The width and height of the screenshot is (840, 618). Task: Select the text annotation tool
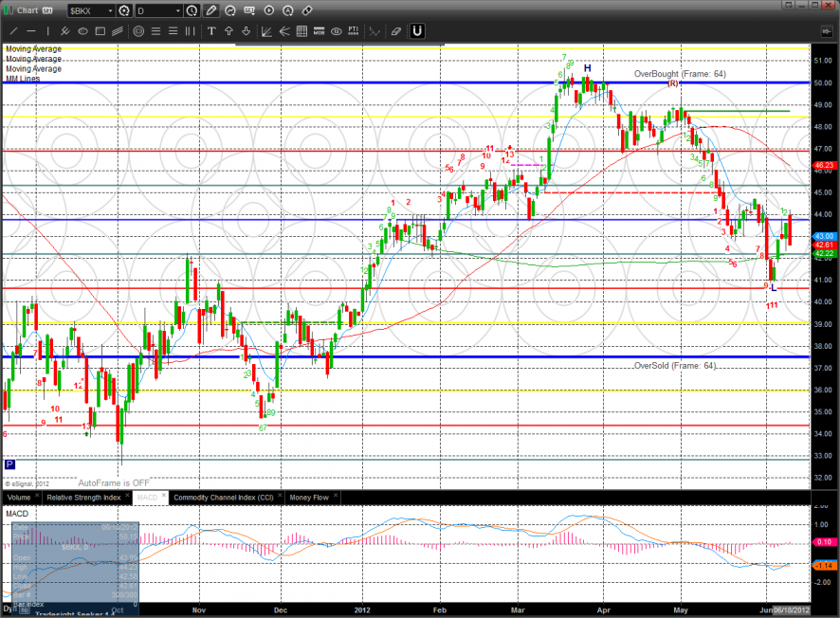point(212,31)
